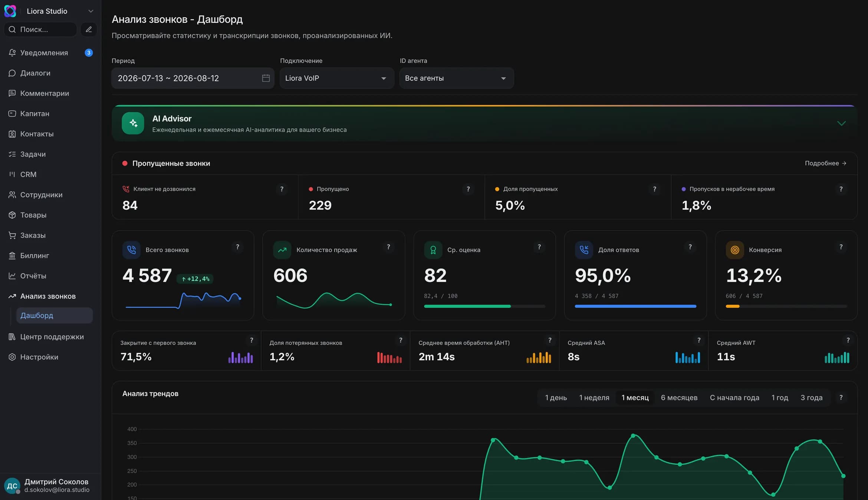This screenshot has height=500, width=868.
Task: Show help for Ср. оценка card
Action: point(539,247)
